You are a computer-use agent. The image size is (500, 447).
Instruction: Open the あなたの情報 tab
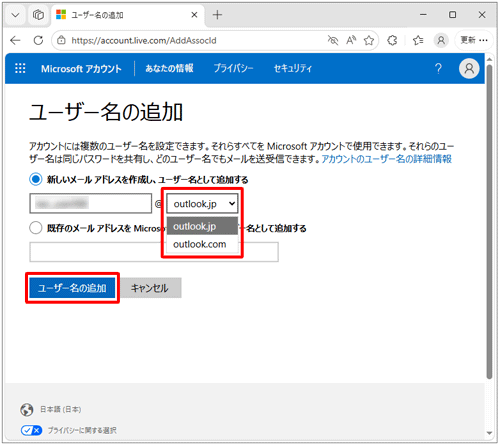(169, 69)
